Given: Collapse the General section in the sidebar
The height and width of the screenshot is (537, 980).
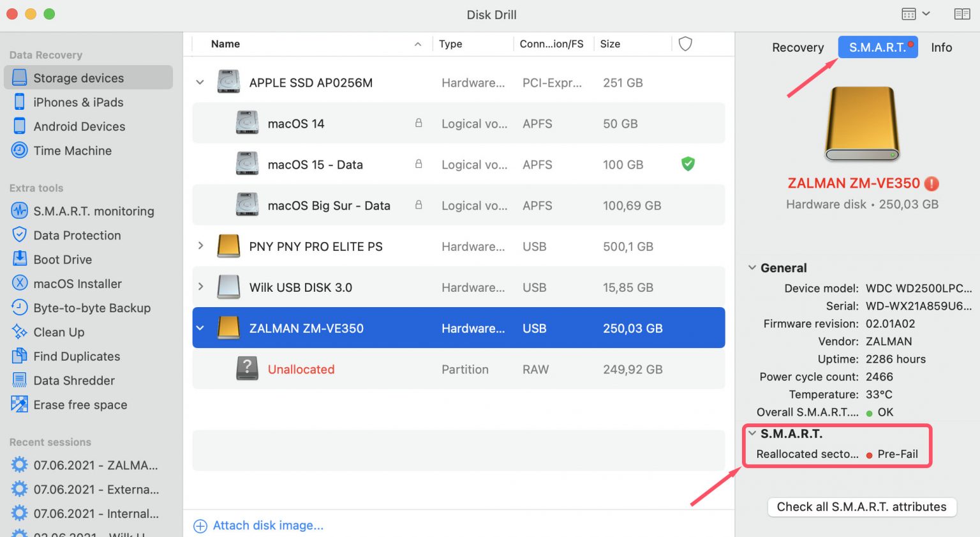Looking at the screenshot, I should [752, 267].
